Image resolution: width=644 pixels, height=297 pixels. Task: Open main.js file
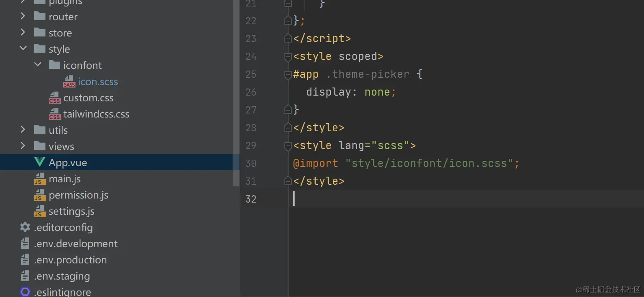click(65, 179)
